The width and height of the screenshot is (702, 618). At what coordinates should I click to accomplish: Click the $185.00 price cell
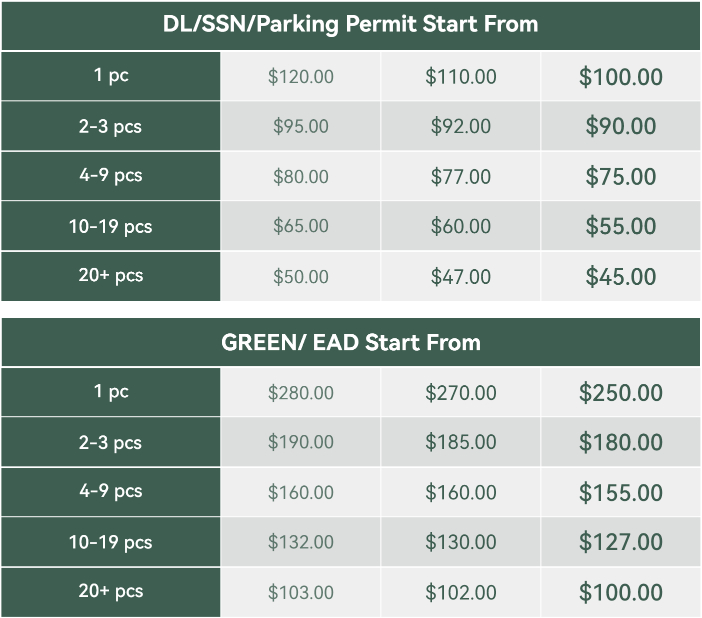point(461,442)
